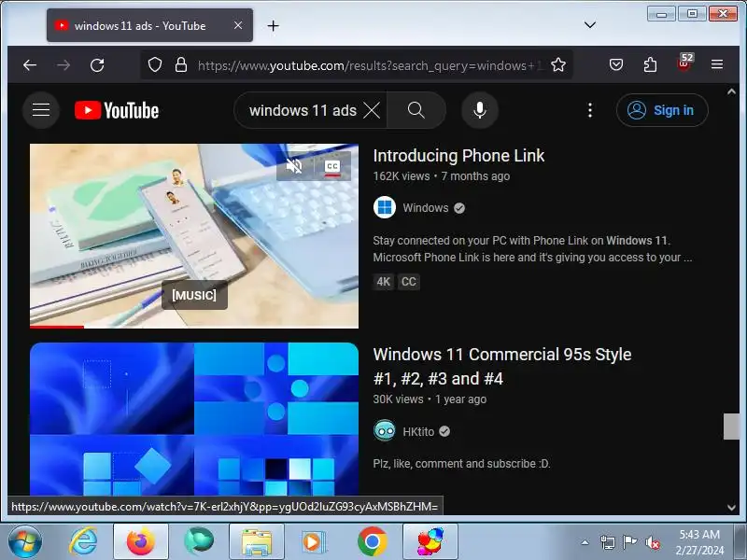Open the taskbar clock showing 5:43 AM
Screen dimensions: 747x560
[x=698, y=542]
